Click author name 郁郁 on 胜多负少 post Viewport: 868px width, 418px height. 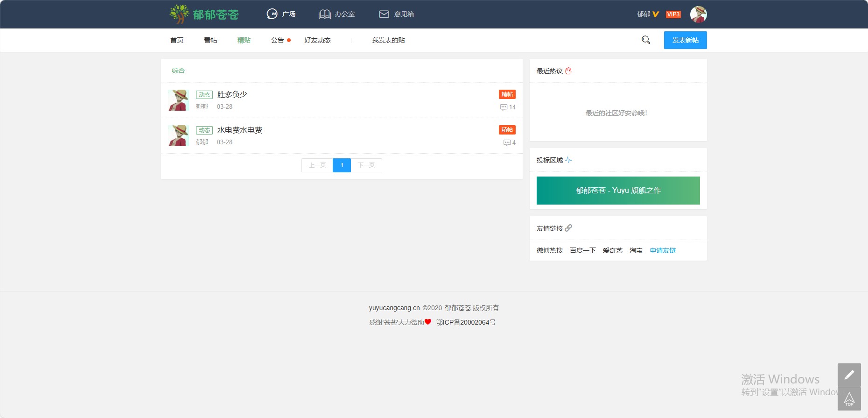(x=202, y=106)
